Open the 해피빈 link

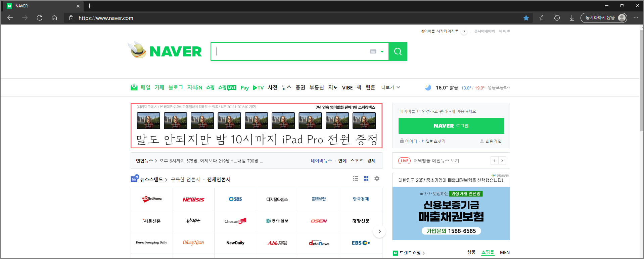pyautogui.click(x=504, y=31)
